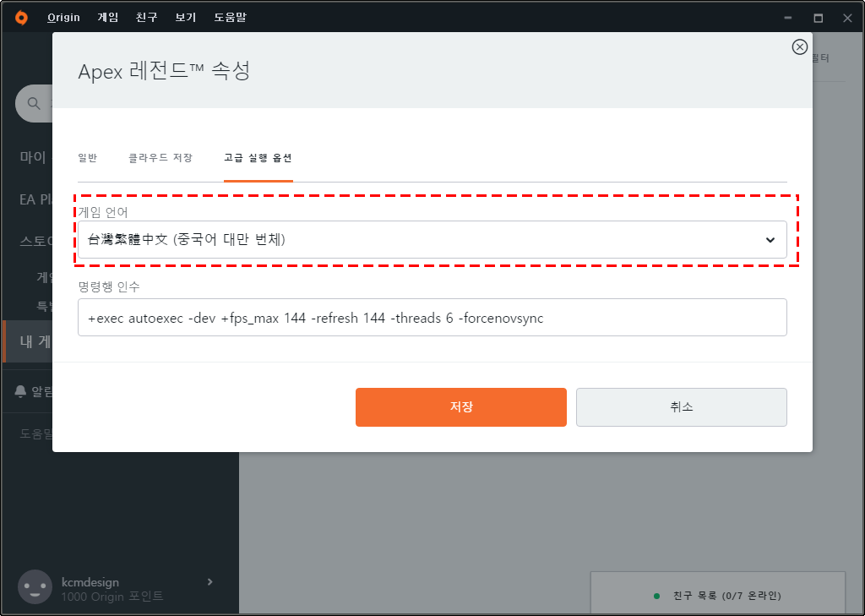The height and width of the screenshot is (616, 865).
Task: Open the 게임 menu
Action: (108, 18)
